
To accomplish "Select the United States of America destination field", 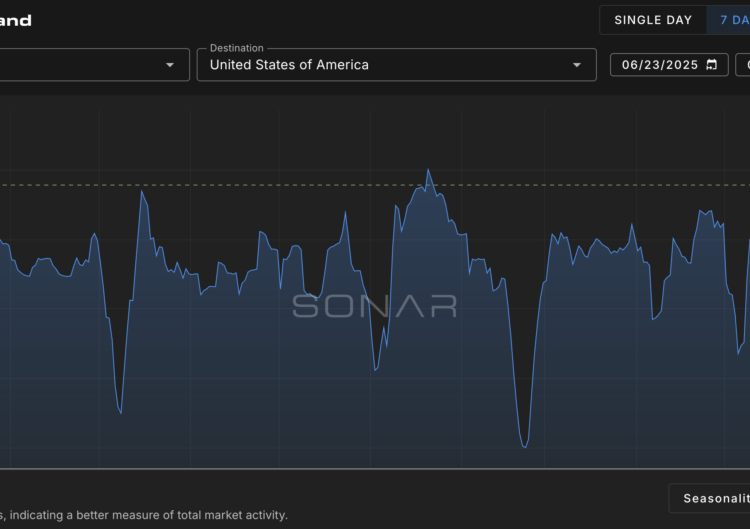I will (397, 65).
